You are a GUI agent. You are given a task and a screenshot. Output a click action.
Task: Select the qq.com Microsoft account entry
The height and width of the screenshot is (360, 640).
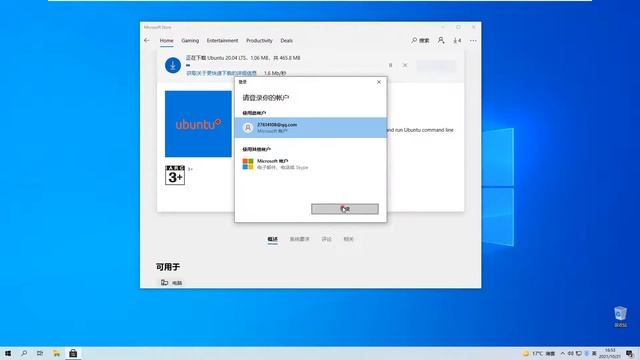click(311, 128)
